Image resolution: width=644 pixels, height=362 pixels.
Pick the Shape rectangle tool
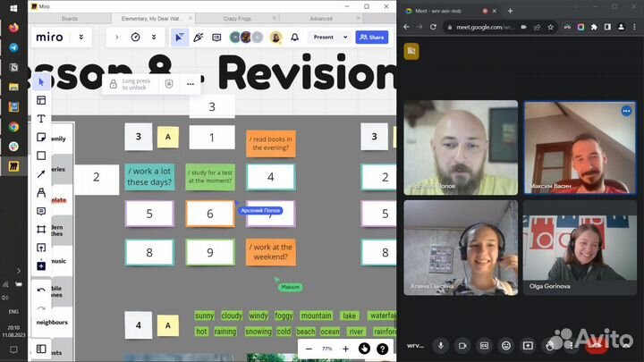[x=41, y=156]
